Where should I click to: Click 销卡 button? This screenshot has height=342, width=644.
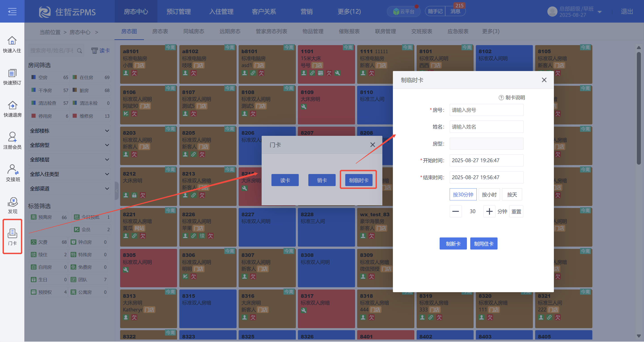[x=322, y=180]
